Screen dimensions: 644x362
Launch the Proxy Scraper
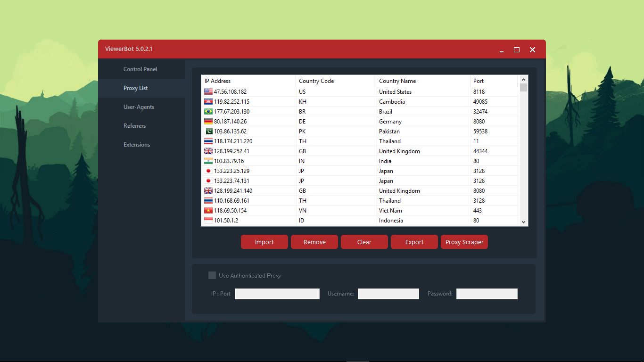point(464,242)
